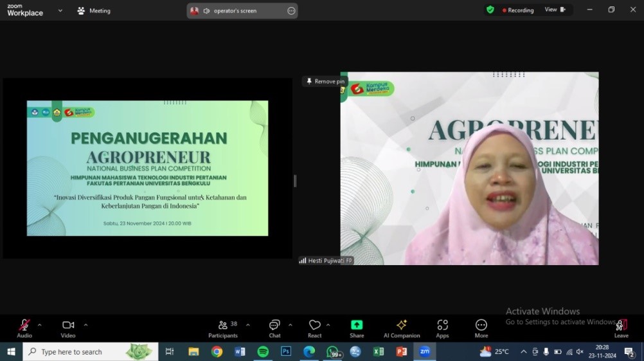Open the Apps panel
This screenshot has width=644, height=361.
pyautogui.click(x=442, y=329)
